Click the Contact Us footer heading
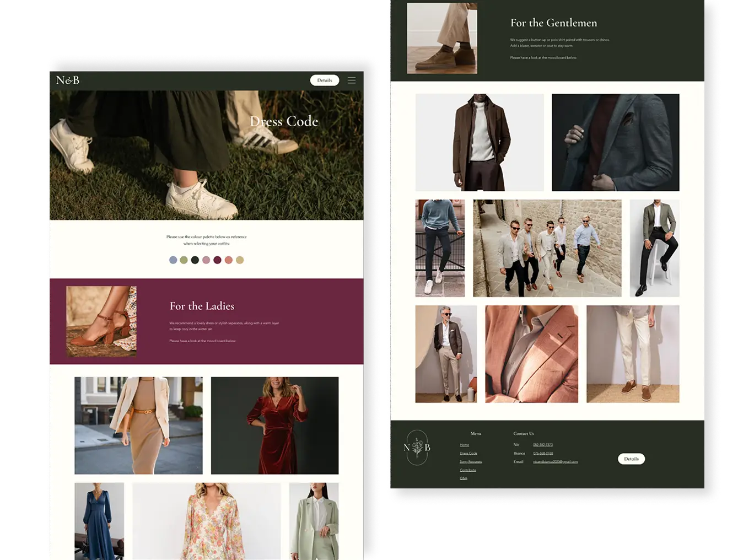Viewport: 754px width, 560px height. 524,434
